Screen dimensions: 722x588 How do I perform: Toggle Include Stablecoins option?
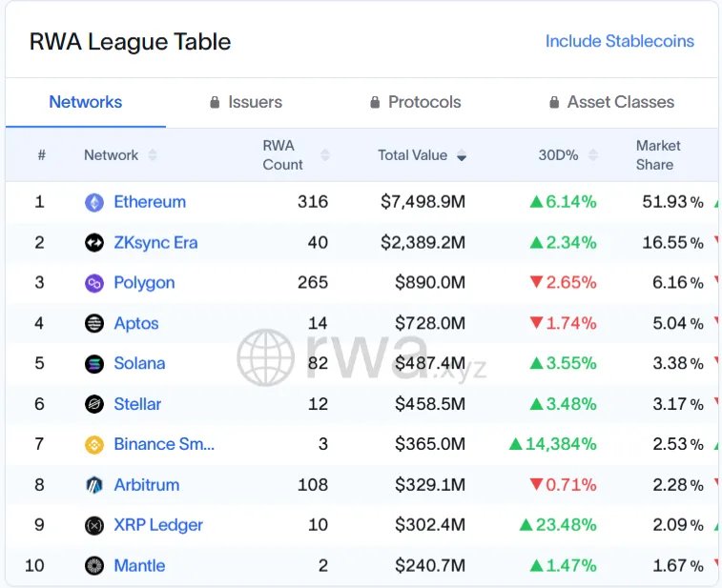pos(619,41)
